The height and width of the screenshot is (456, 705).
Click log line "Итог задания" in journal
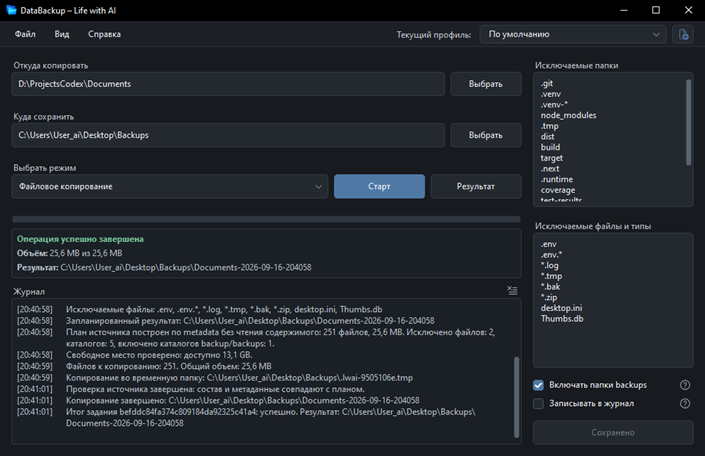271,417
